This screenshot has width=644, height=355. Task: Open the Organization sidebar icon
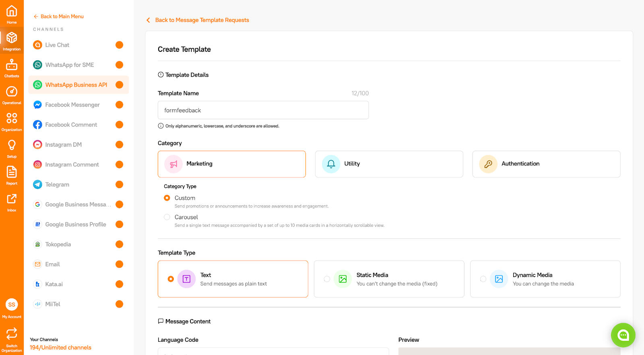[x=12, y=118]
